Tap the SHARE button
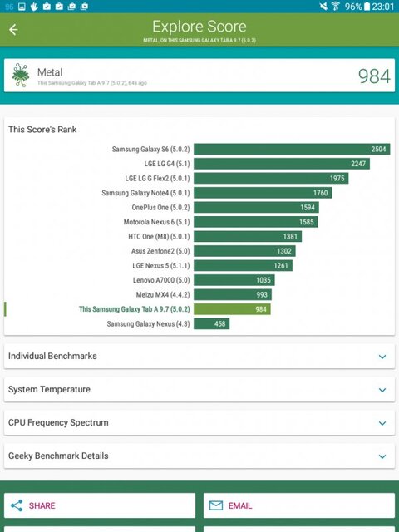Screen dimensions: 399x532 (x=100, y=505)
